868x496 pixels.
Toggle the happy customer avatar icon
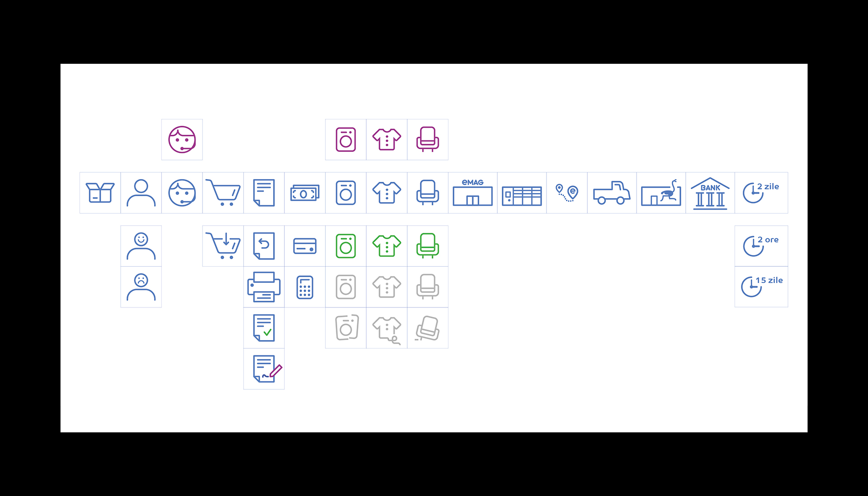click(x=142, y=245)
